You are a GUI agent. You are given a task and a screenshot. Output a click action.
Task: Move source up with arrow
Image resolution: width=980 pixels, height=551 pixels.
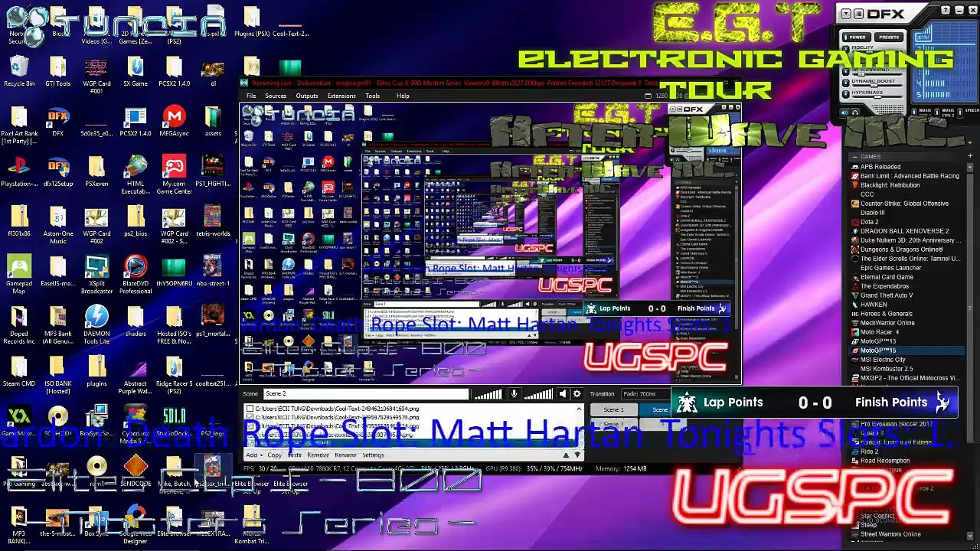(x=566, y=455)
